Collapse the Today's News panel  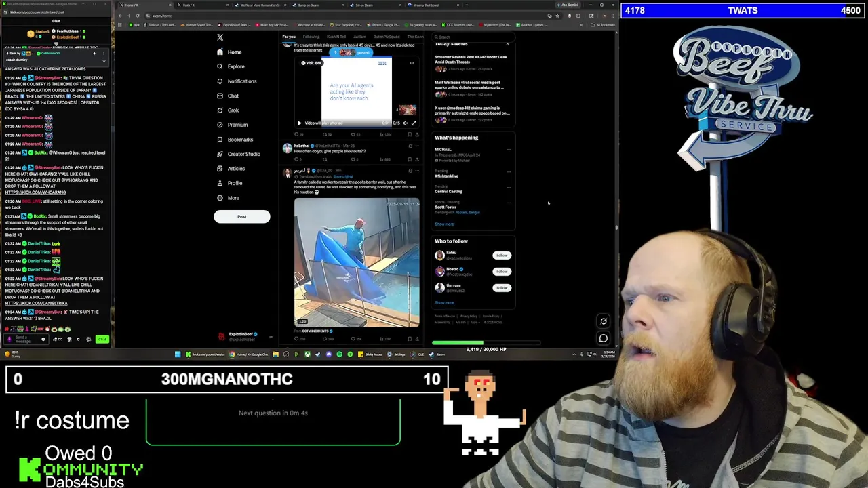507,44
